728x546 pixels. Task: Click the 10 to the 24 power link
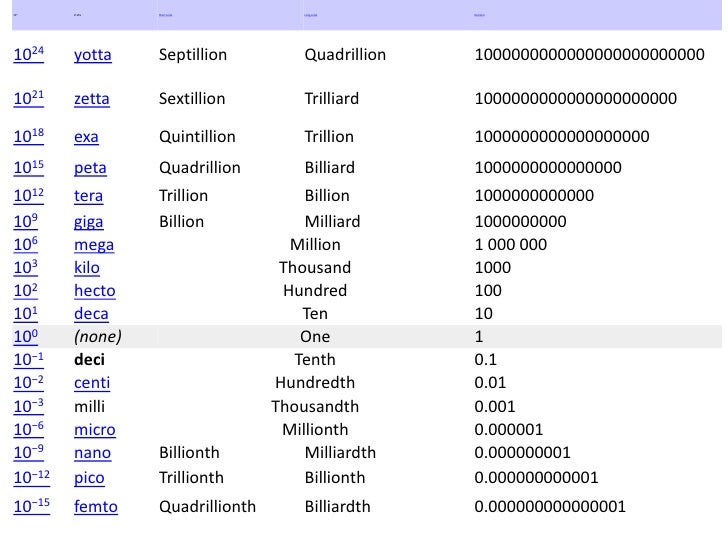click(29, 54)
